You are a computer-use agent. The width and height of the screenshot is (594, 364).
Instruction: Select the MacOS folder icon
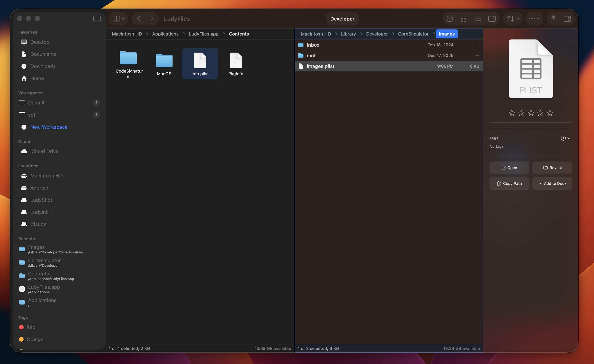coord(164,60)
